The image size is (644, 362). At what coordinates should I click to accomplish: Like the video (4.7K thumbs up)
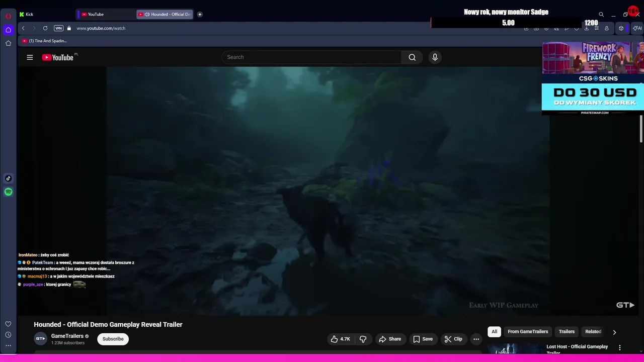(x=340, y=339)
